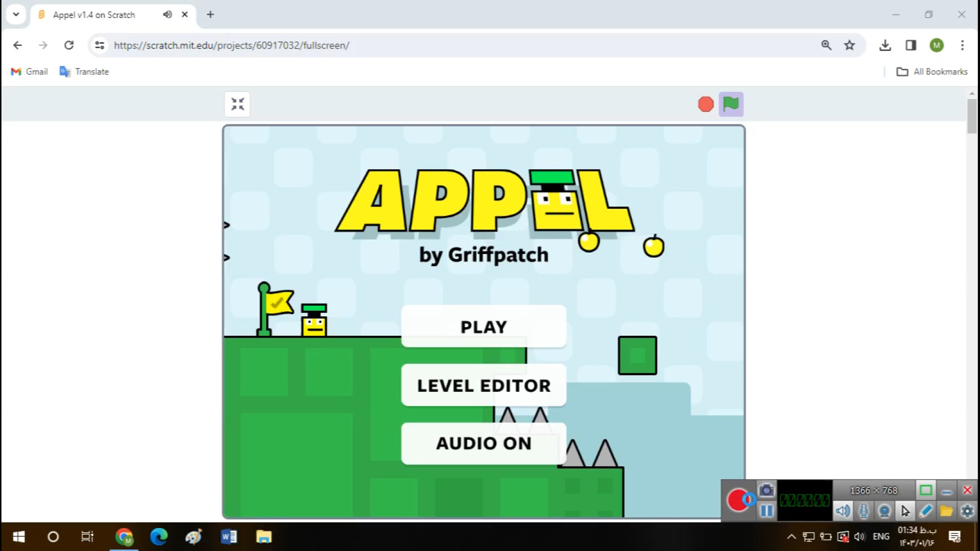Open the Chrome downloads icon

click(x=885, y=45)
